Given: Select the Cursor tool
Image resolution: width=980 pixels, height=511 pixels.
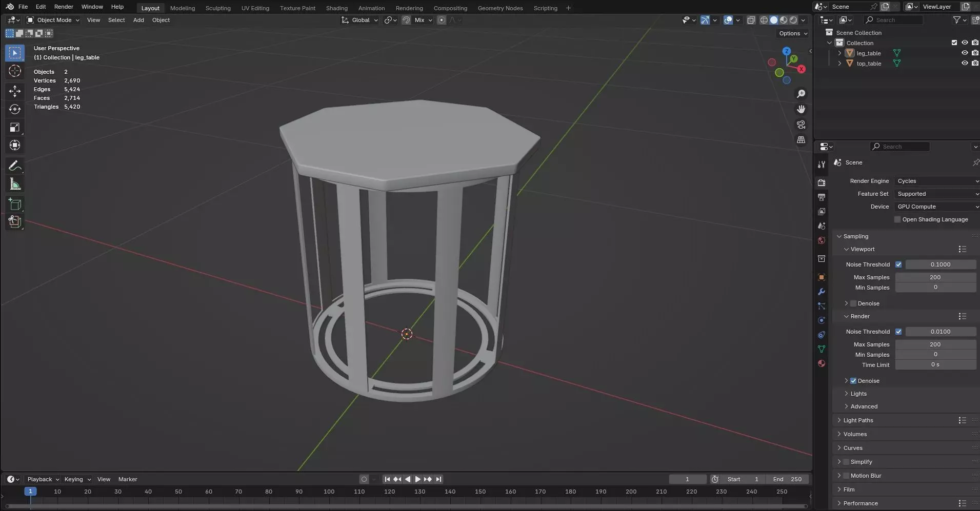Looking at the screenshot, I should click(15, 71).
